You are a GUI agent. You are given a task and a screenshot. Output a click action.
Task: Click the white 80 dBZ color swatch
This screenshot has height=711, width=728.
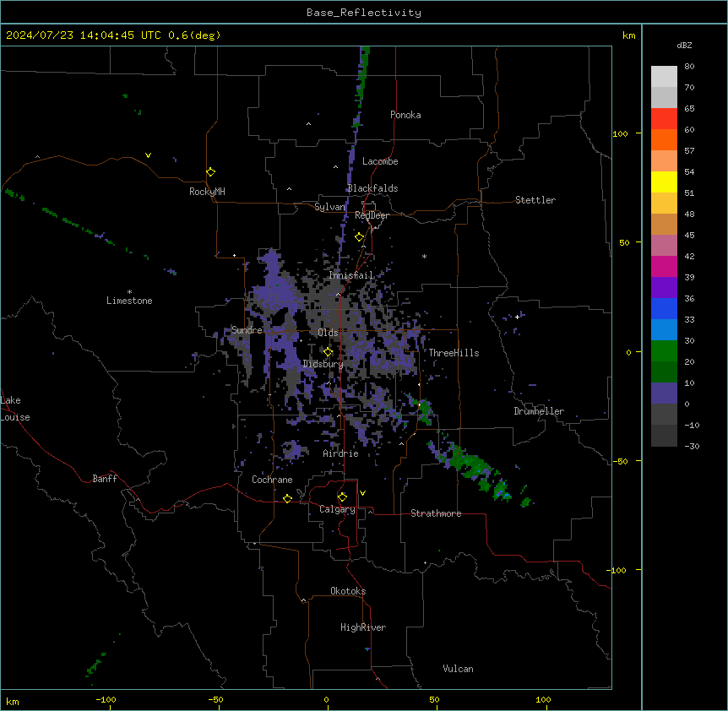click(664, 77)
